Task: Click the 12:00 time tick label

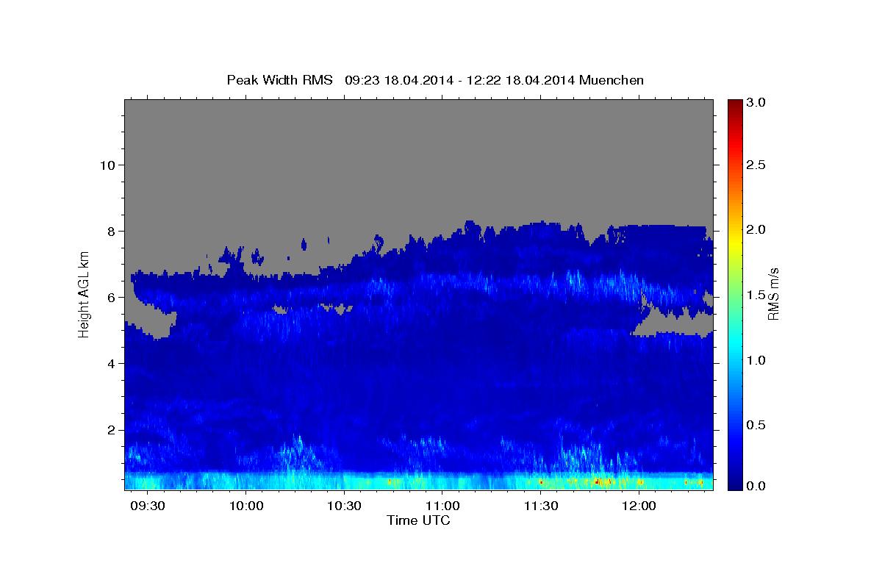Action: [x=639, y=506]
